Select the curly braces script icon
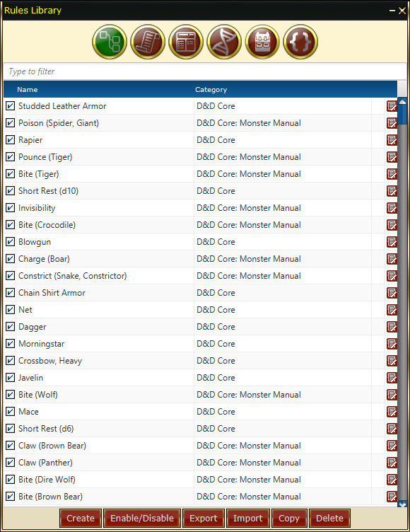This screenshot has width=410, height=532. (x=300, y=42)
